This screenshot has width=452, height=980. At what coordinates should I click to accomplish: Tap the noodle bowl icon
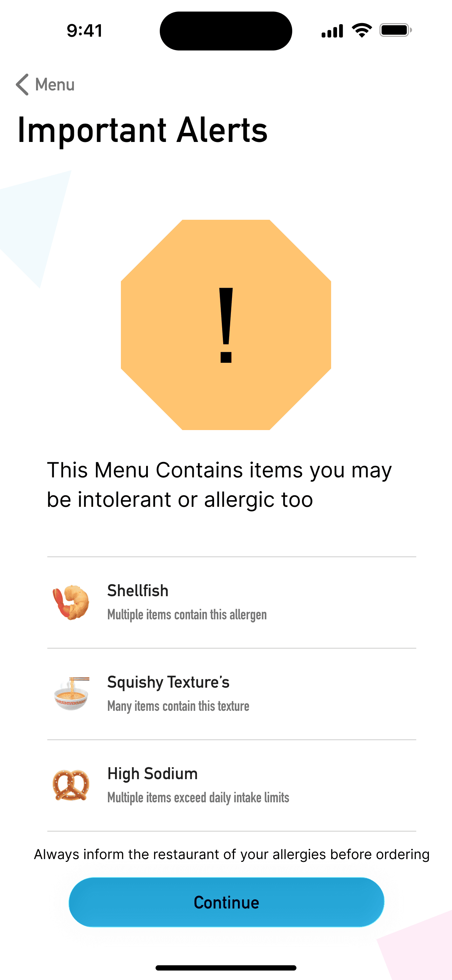pyautogui.click(x=71, y=694)
